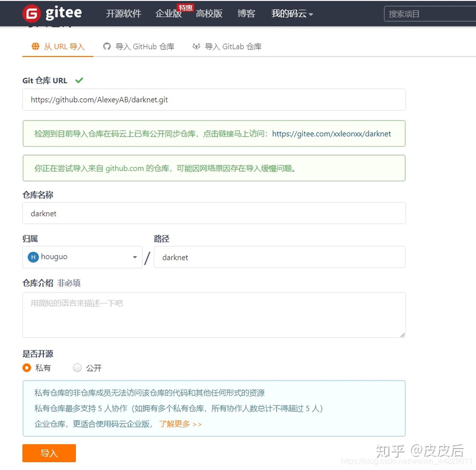Click the Gitee logo icon
This screenshot has height=470, width=476.
32,14
